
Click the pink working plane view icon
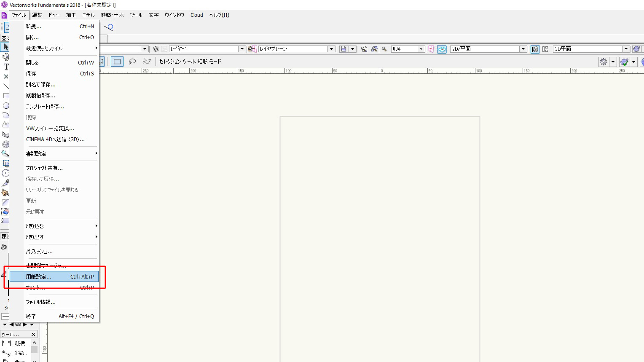click(x=431, y=49)
